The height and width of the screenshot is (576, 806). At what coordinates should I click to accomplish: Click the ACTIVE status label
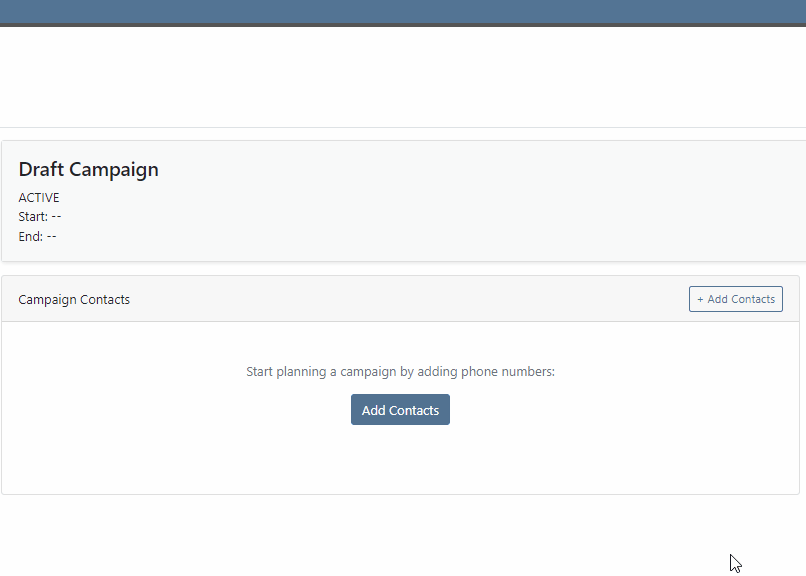pyautogui.click(x=39, y=198)
